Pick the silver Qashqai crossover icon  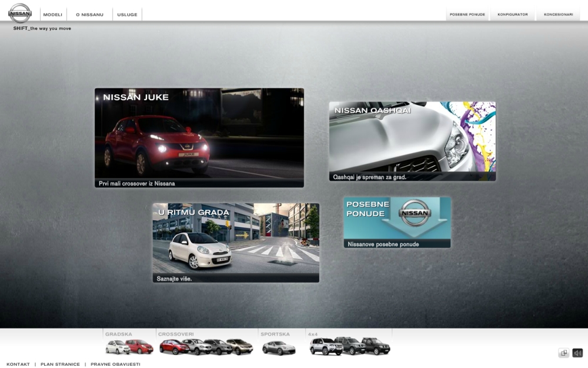pyautogui.click(x=197, y=347)
